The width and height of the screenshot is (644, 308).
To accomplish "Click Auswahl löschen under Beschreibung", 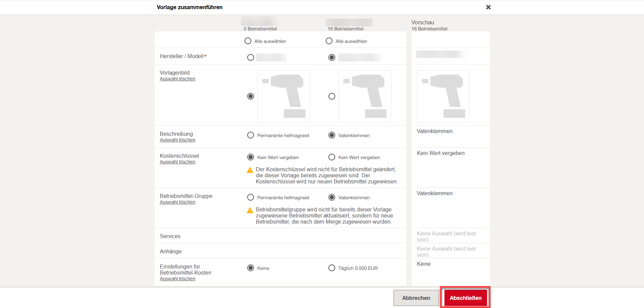I will tap(178, 140).
